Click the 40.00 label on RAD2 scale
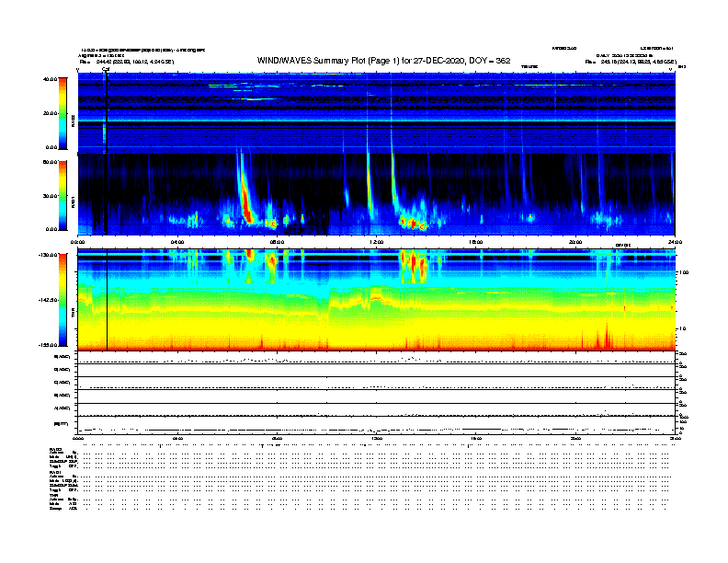 pos(50,79)
